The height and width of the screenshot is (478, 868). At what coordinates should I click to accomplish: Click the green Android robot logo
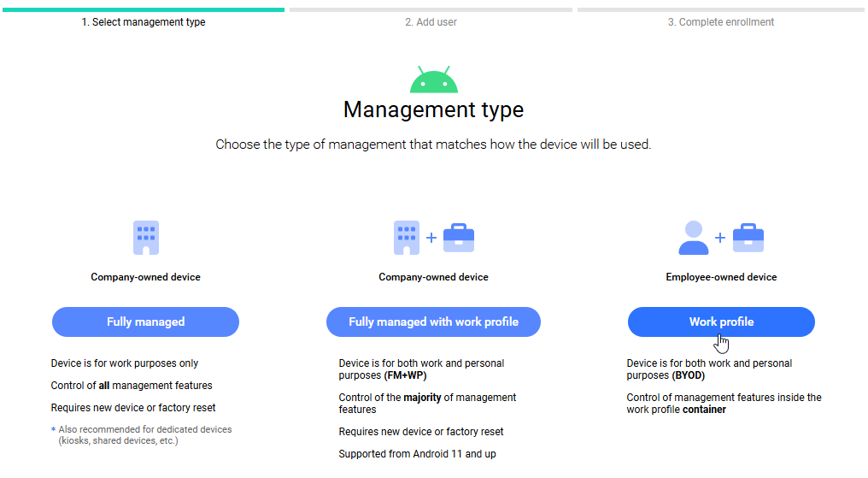pos(433,80)
